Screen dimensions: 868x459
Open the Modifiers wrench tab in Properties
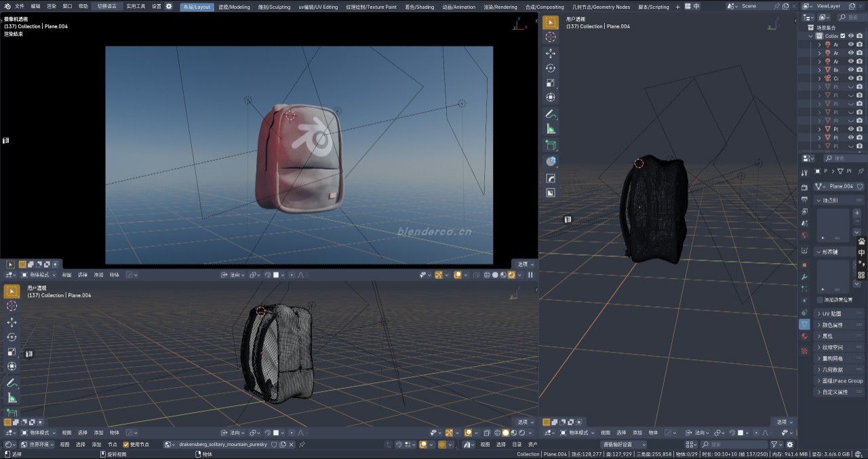(804, 277)
